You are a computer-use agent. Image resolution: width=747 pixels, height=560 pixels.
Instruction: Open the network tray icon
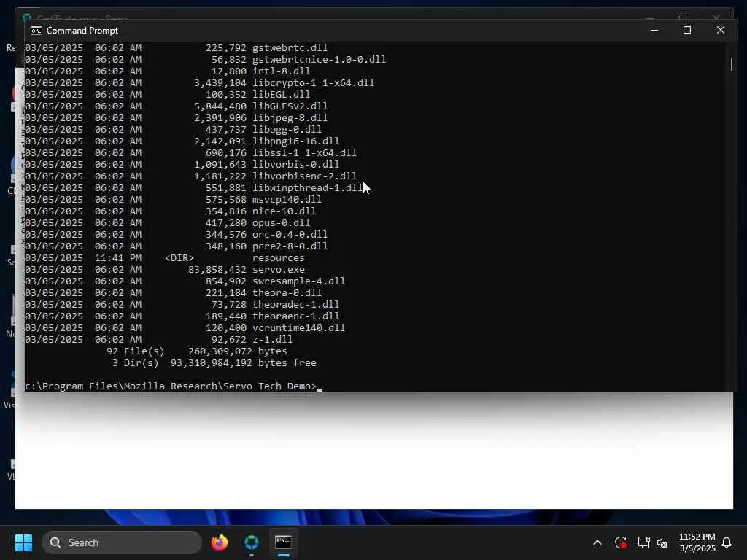[x=643, y=542]
